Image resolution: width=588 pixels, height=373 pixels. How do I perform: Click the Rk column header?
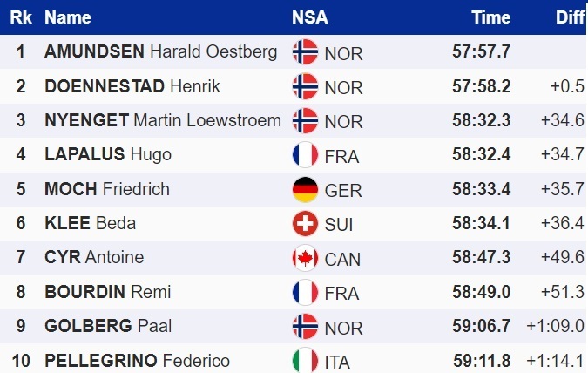click(x=20, y=17)
